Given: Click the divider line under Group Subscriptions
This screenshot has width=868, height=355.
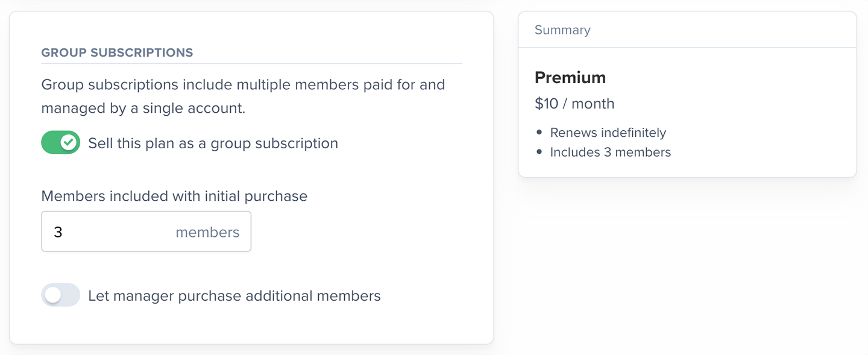Looking at the screenshot, I should coord(251,63).
